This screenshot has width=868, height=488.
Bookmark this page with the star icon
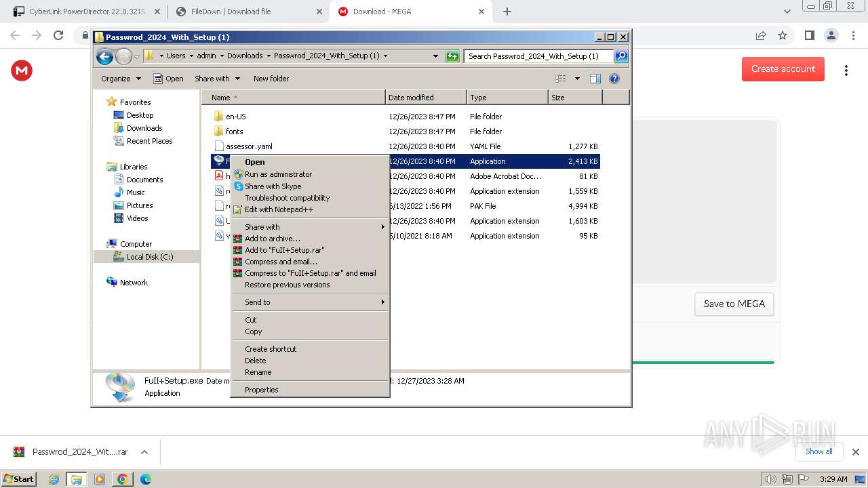[x=783, y=35]
